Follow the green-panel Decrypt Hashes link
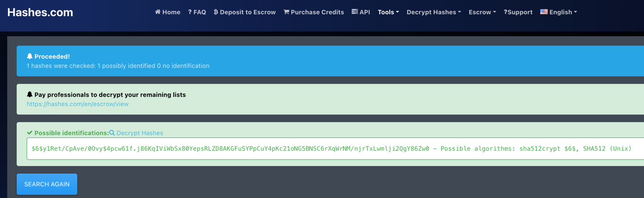Screen dimensions: 644x198 140,133
